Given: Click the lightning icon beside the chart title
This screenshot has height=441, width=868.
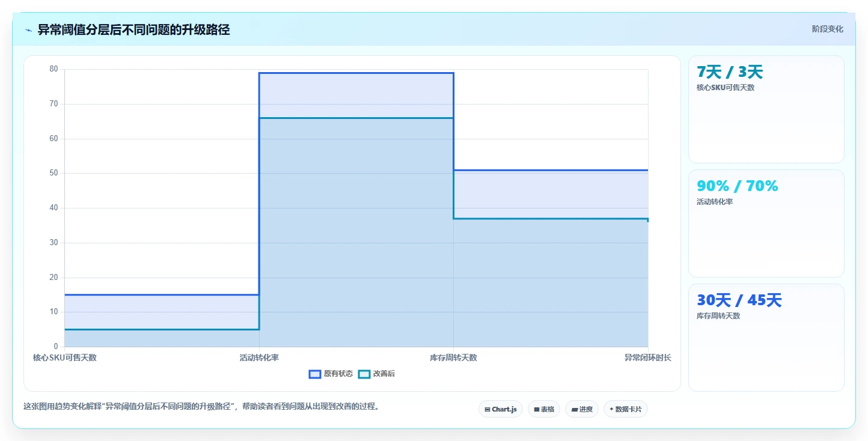Looking at the screenshot, I should 28,30.
